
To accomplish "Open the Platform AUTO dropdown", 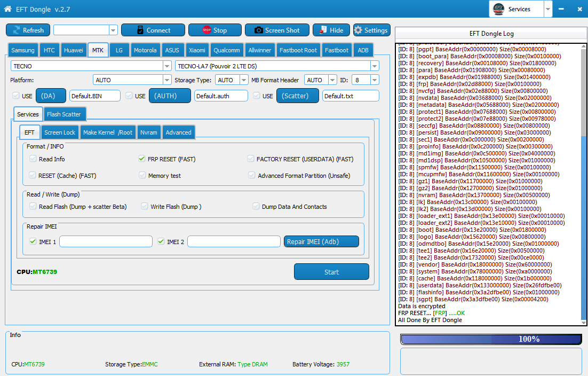I will tap(167, 80).
